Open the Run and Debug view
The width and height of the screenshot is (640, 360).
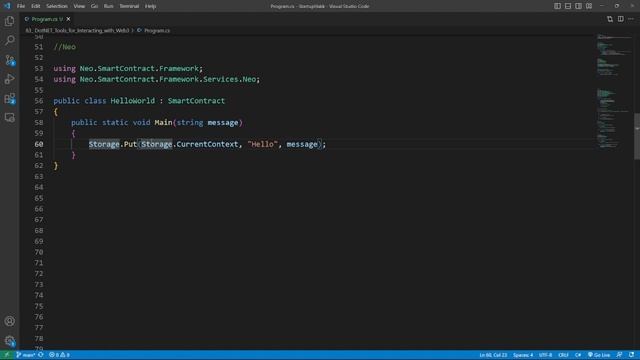[x=9, y=79]
